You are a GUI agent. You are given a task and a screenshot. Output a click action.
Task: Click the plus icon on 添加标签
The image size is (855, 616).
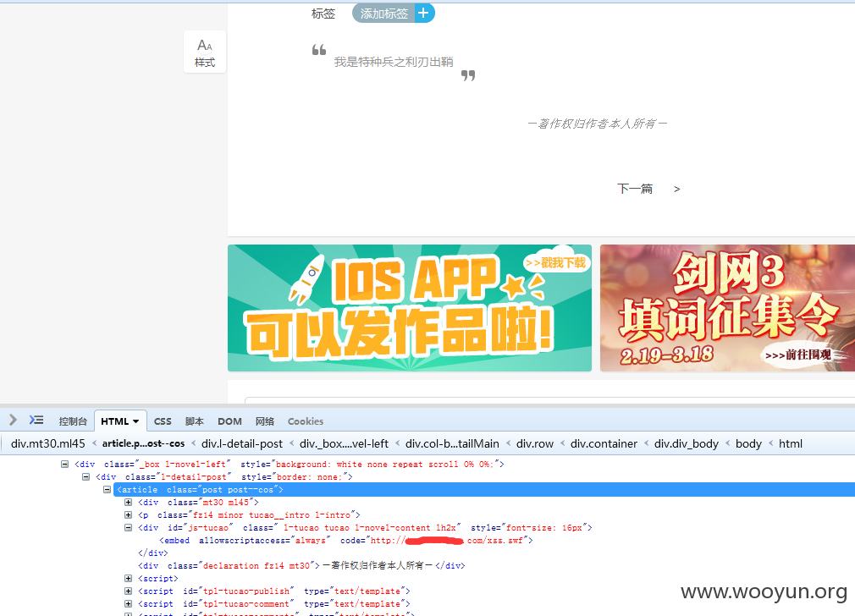[423, 13]
